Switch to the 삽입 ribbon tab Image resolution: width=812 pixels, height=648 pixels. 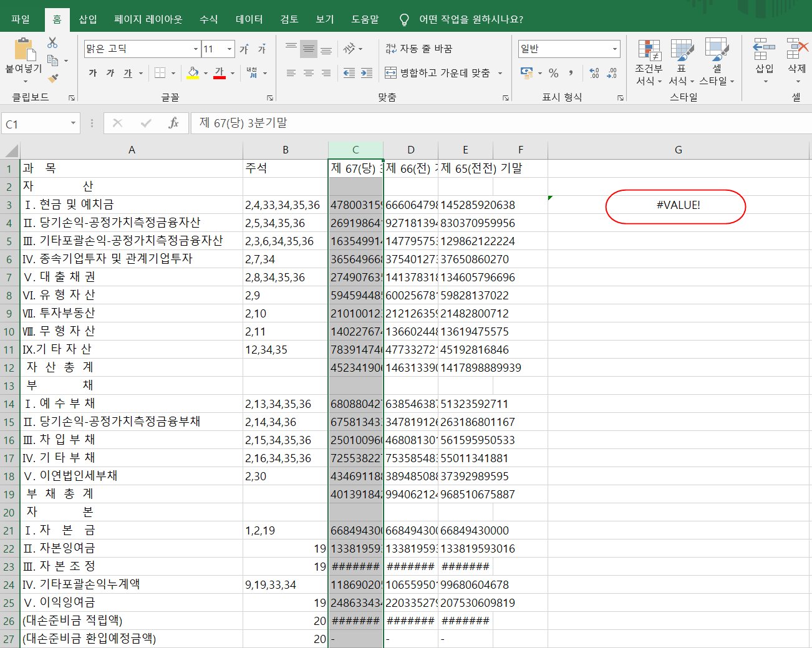tap(88, 19)
